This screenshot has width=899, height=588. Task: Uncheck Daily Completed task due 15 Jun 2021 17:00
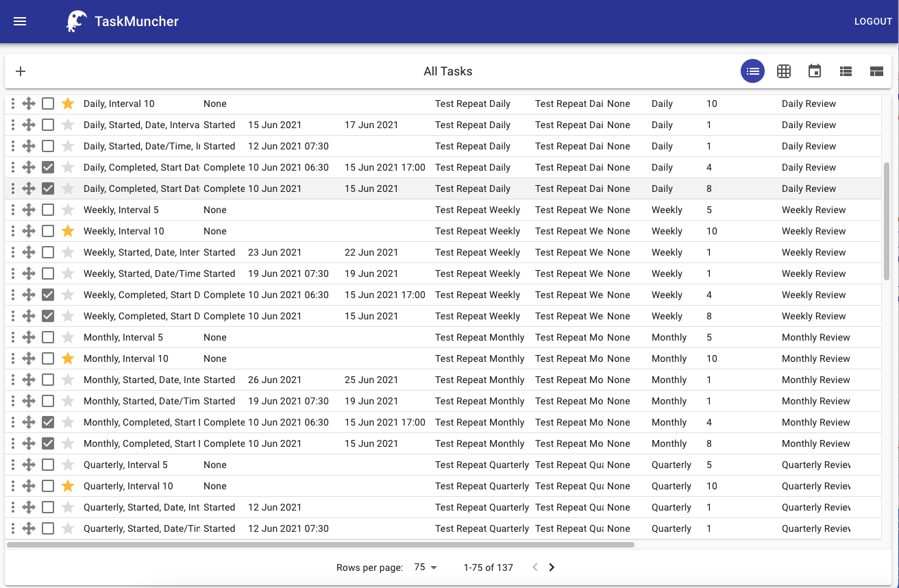pyautogui.click(x=48, y=168)
